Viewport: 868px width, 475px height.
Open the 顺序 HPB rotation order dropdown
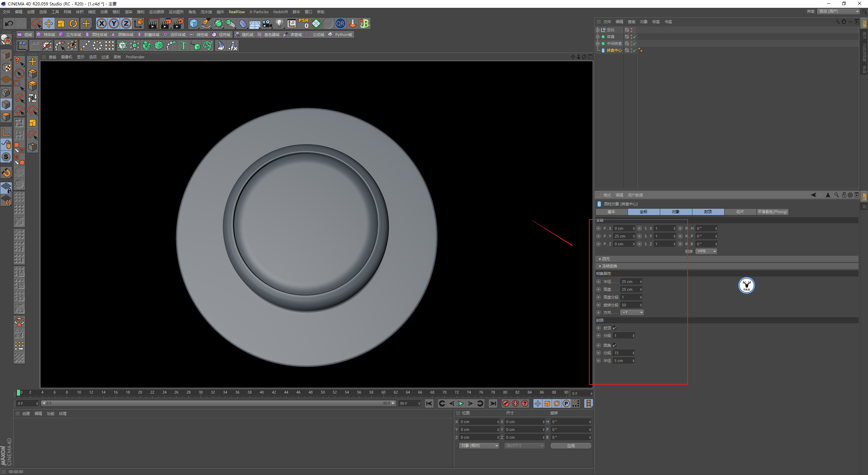(x=706, y=251)
